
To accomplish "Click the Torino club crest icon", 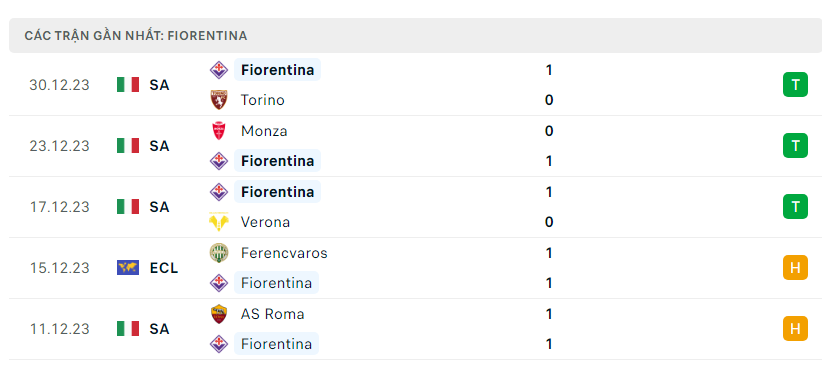I will [219, 100].
